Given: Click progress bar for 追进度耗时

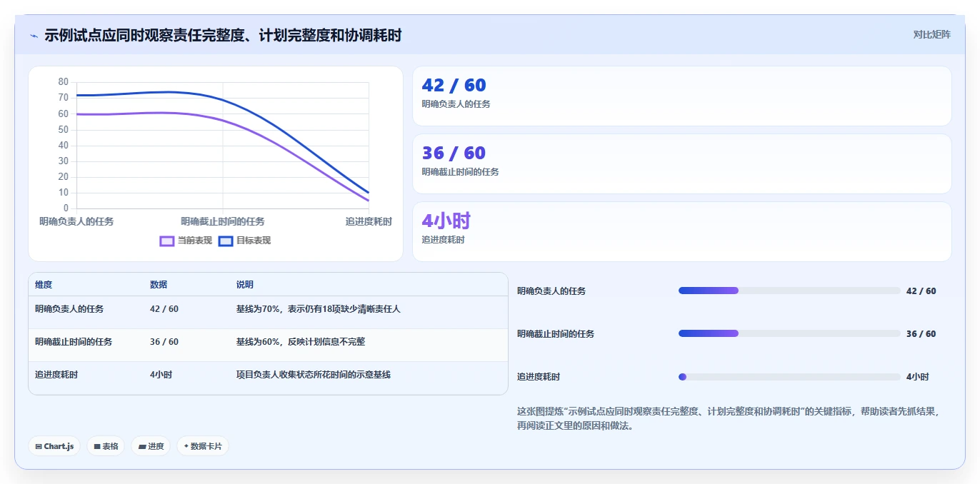Looking at the screenshot, I should pyautogui.click(x=789, y=377).
